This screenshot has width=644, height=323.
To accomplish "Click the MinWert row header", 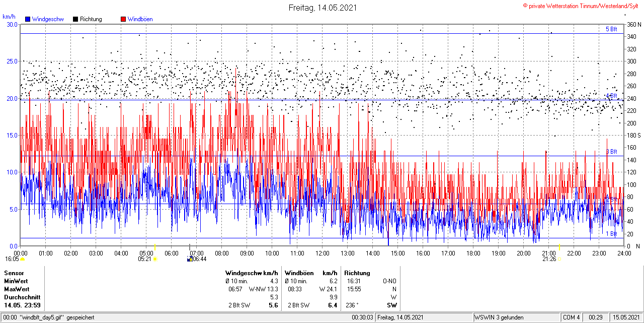I will coord(16,281).
